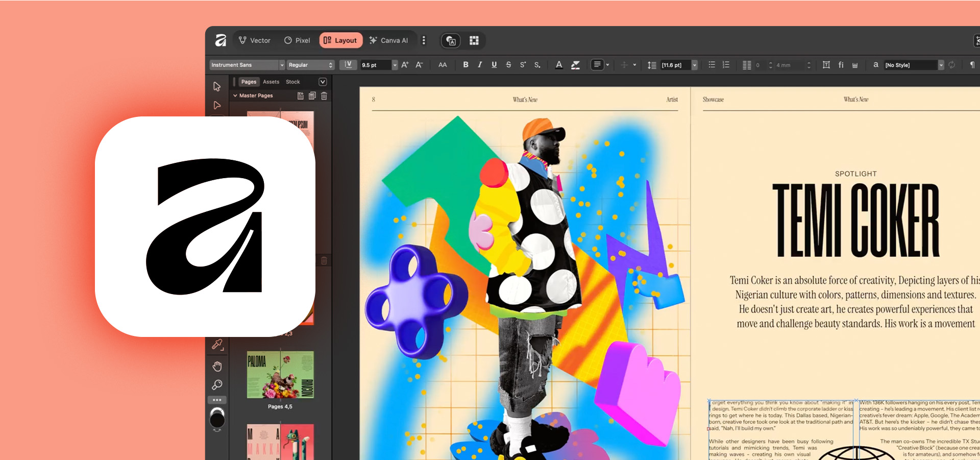Toggle subscript formatting
The width and height of the screenshot is (980, 460).
[x=537, y=65]
